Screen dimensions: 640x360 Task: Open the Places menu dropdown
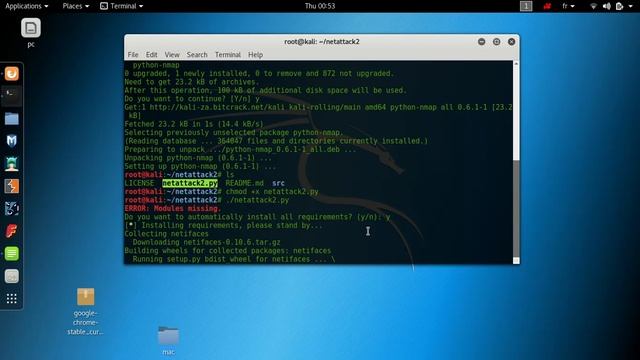76,6
